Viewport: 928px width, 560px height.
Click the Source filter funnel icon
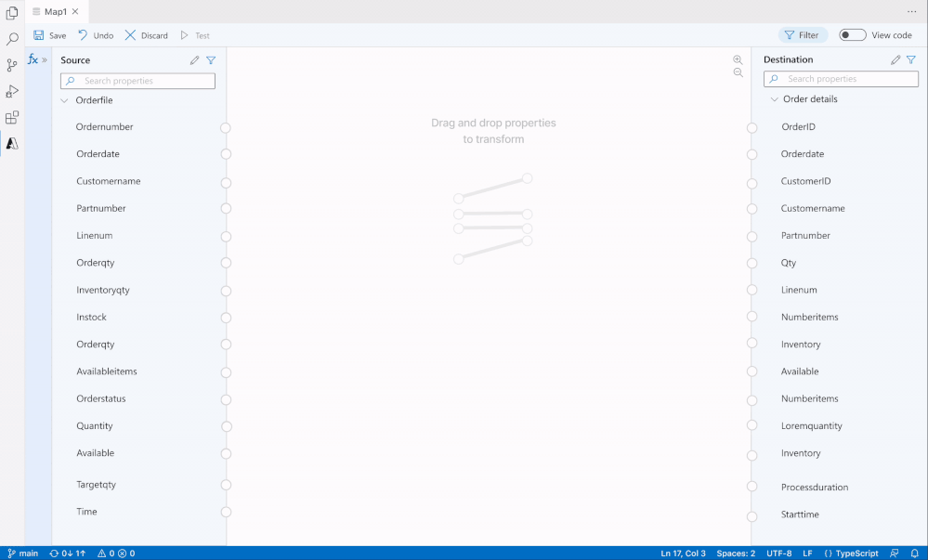click(211, 60)
